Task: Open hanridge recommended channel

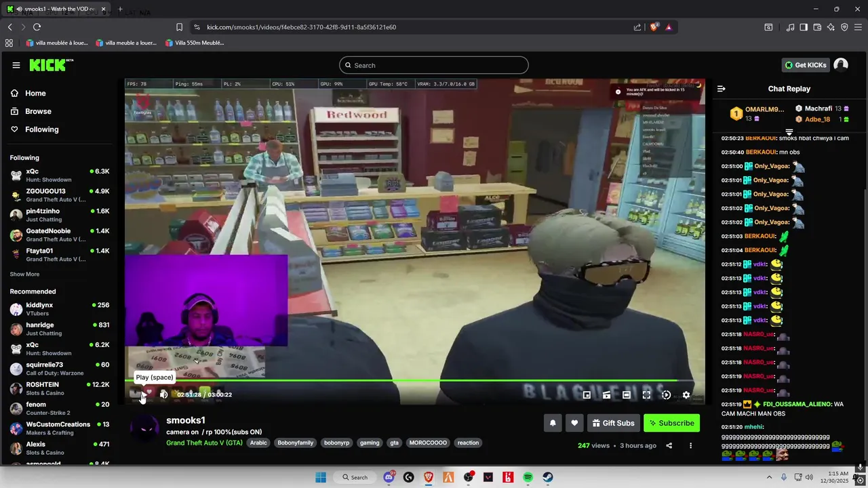Action: (60, 329)
